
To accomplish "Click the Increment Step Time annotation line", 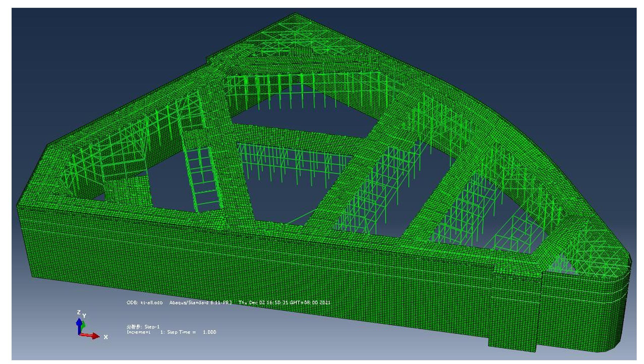I will 171,332.
